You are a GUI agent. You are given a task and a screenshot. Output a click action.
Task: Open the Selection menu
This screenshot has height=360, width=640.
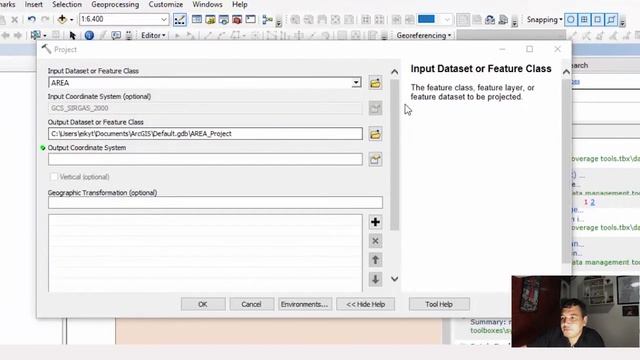click(x=67, y=4)
